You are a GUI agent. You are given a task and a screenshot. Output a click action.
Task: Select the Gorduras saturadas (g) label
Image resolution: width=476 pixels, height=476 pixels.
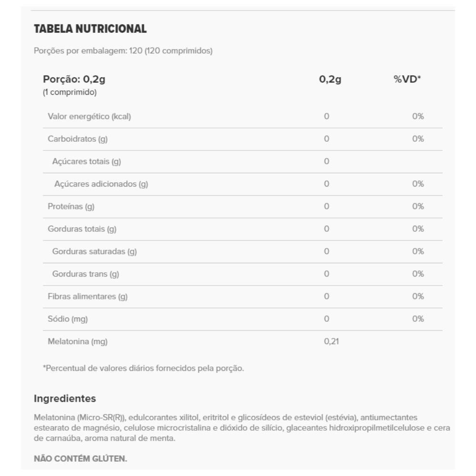(94, 252)
